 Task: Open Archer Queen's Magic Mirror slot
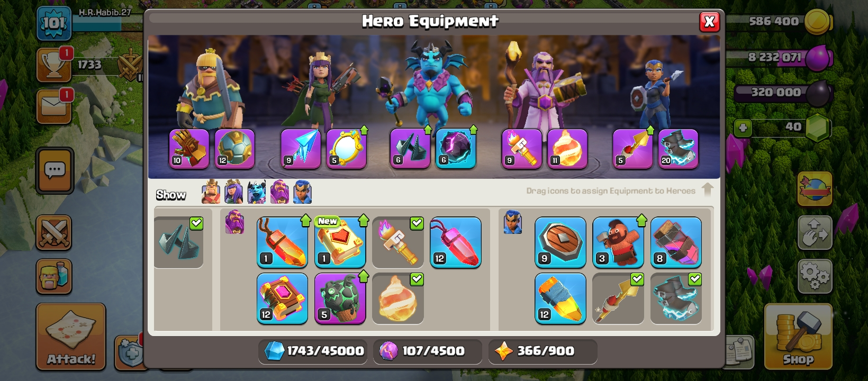(347, 149)
